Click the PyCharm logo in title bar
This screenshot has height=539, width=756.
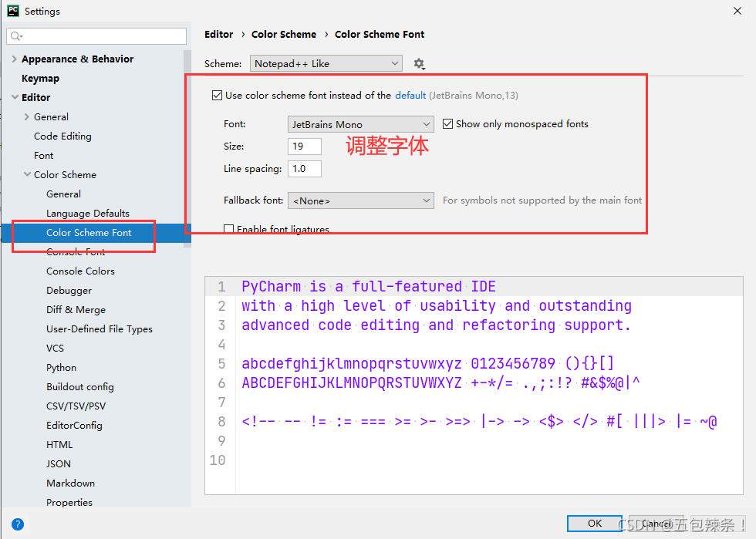(x=13, y=11)
